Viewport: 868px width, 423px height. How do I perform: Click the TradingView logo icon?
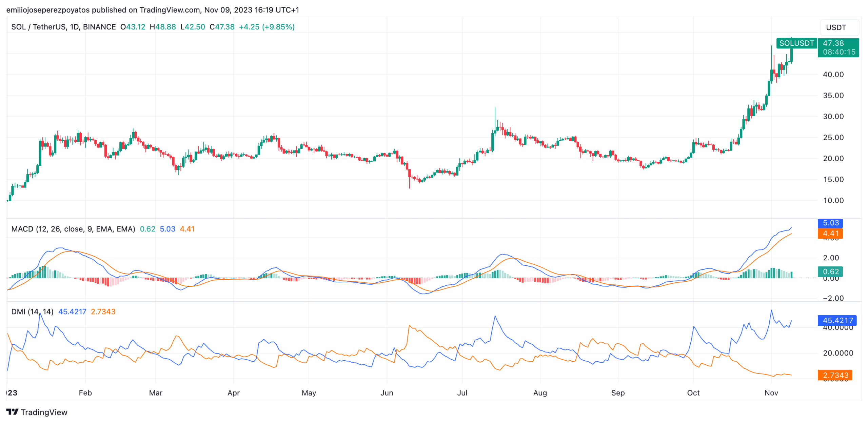click(12, 412)
